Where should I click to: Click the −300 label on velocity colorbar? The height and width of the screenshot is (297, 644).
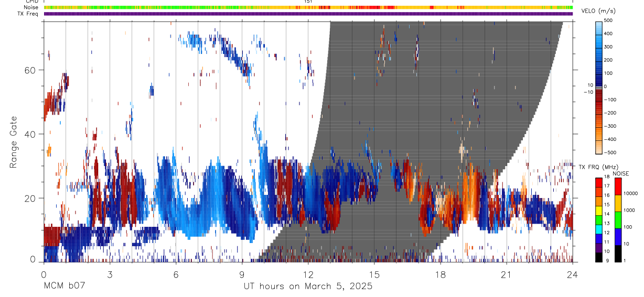610,126
